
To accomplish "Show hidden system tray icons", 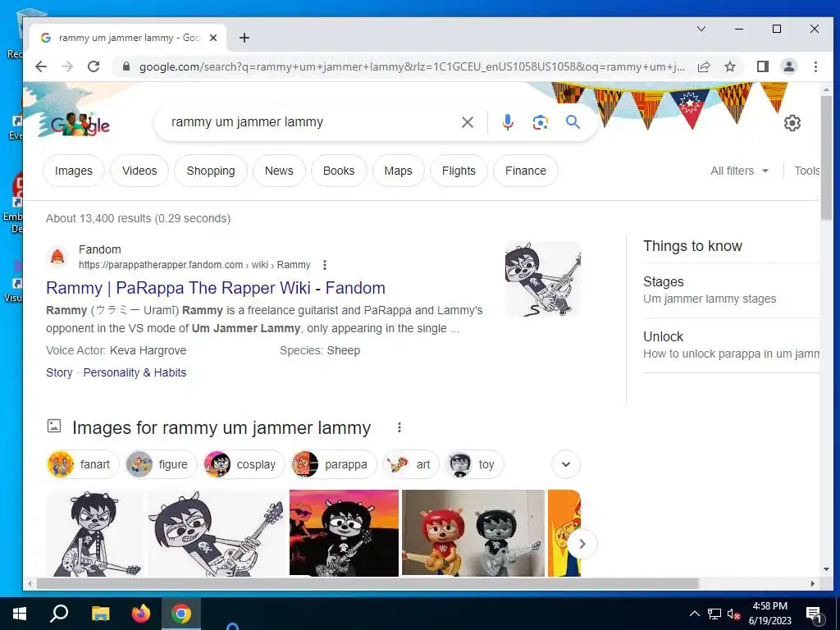I will 694,614.
